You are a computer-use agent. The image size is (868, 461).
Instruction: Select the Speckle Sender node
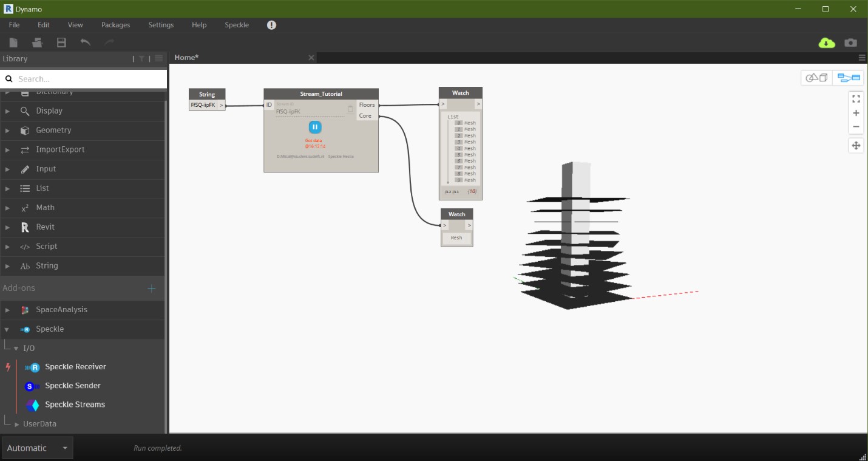[x=72, y=385]
